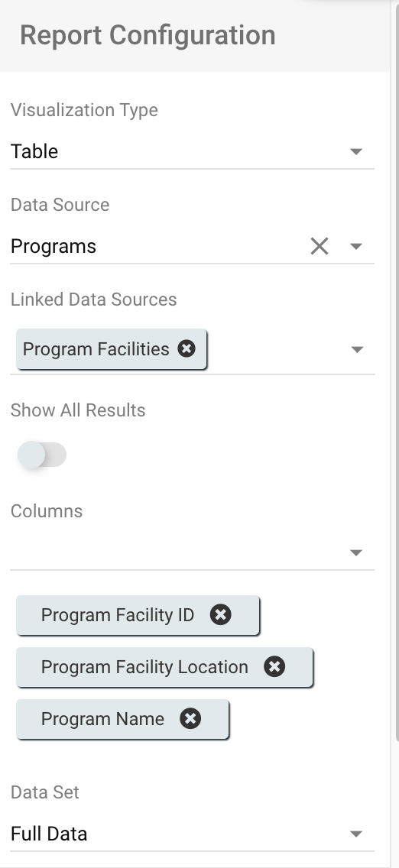Click the Program Facility ID chip label
The height and width of the screenshot is (868, 399).
117,614
